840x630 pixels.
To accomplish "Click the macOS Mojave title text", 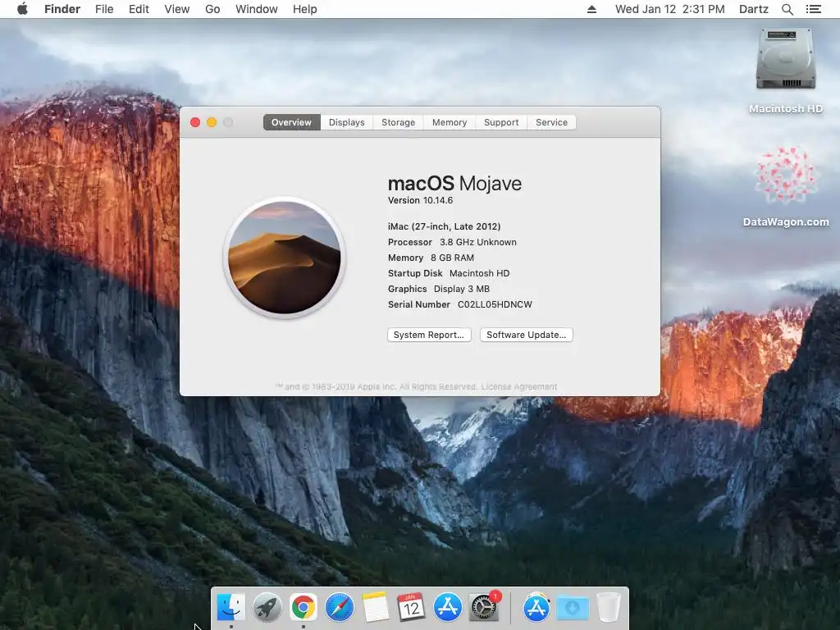I will (454, 184).
